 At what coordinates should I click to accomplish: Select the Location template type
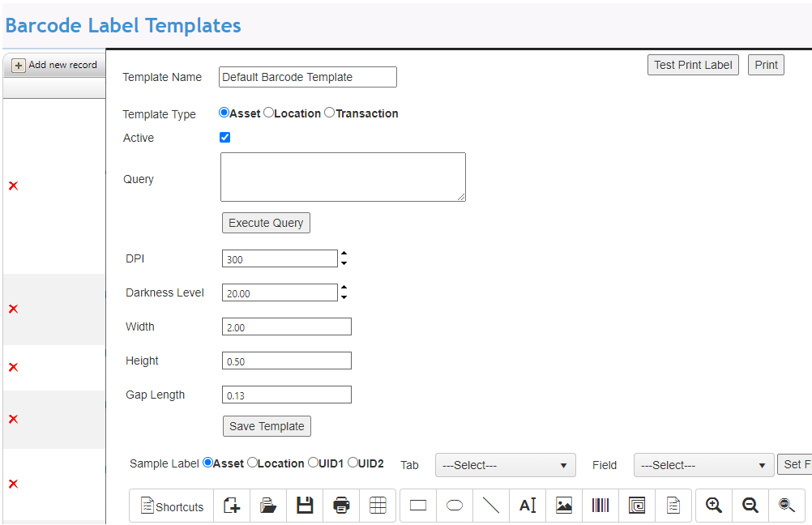point(267,113)
